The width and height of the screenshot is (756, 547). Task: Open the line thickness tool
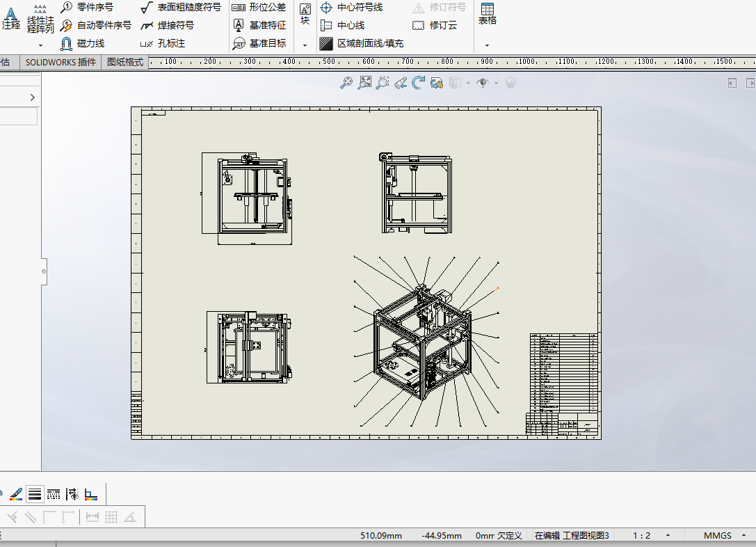[35, 494]
